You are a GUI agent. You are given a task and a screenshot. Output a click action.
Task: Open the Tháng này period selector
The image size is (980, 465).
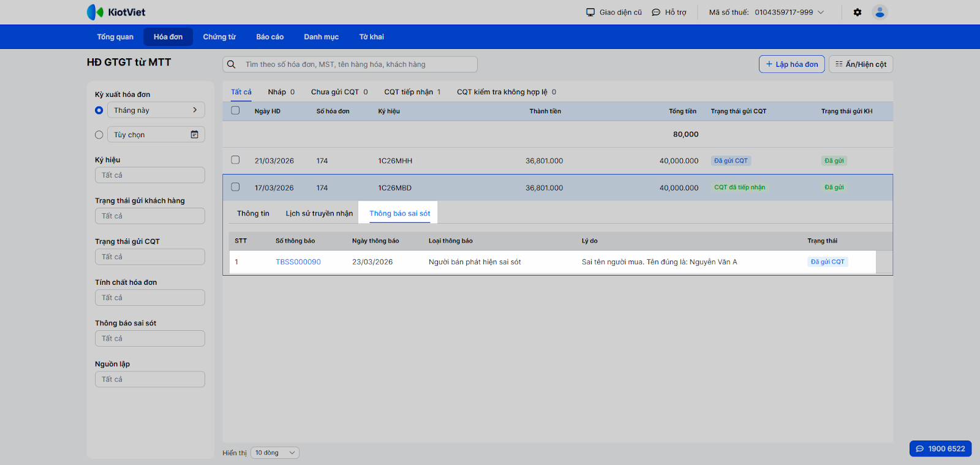[x=156, y=110]
